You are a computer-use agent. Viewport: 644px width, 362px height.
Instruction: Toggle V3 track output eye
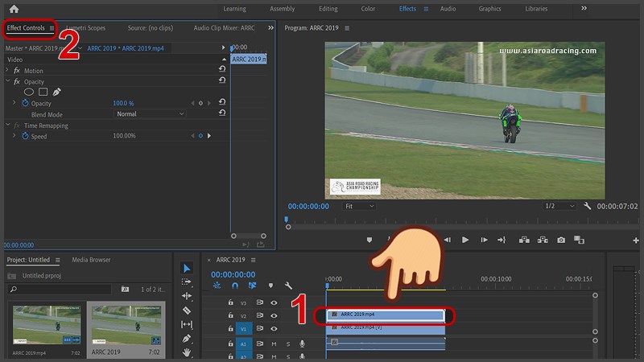tap(274, 302)
